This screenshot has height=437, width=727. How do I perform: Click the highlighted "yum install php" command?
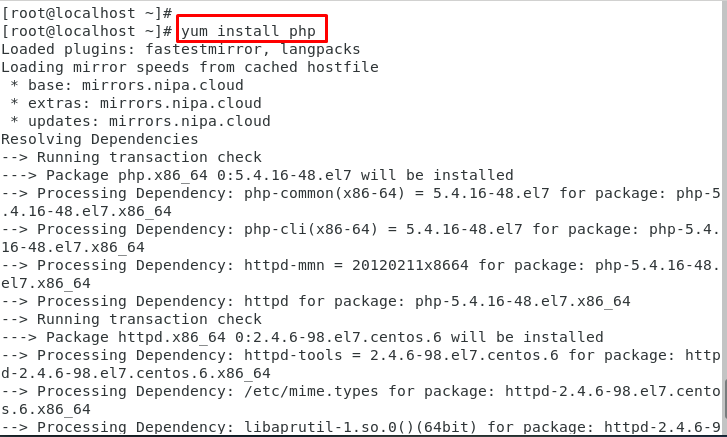(248, 31)
